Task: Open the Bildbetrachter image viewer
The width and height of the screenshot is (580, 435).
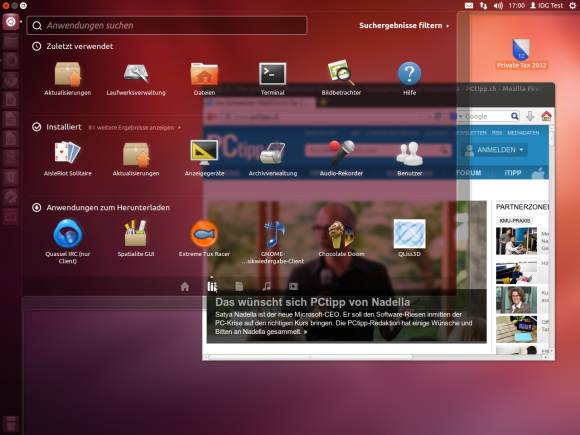Action: pyautogui.click(x=341, y=79)
